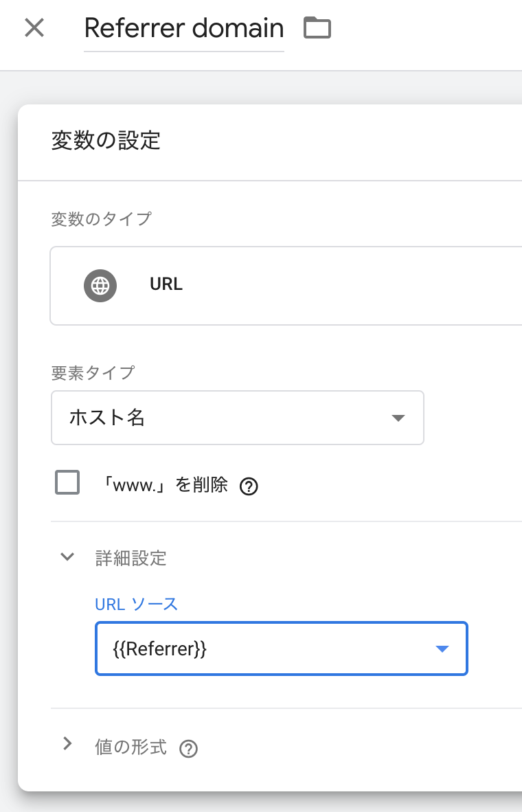The image size is (522, 812).
Task: Open the URL ソース dropdown
Action: tap(282, 648)
